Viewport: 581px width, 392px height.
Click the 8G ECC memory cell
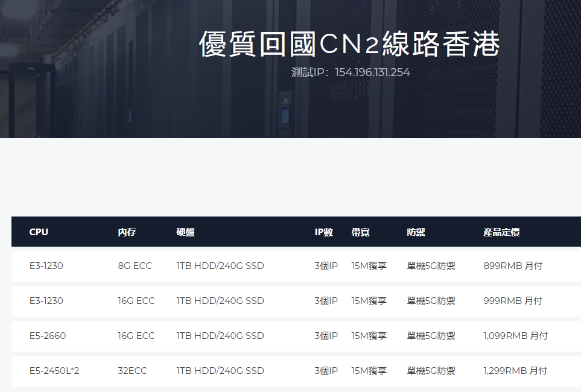(135, 266)
